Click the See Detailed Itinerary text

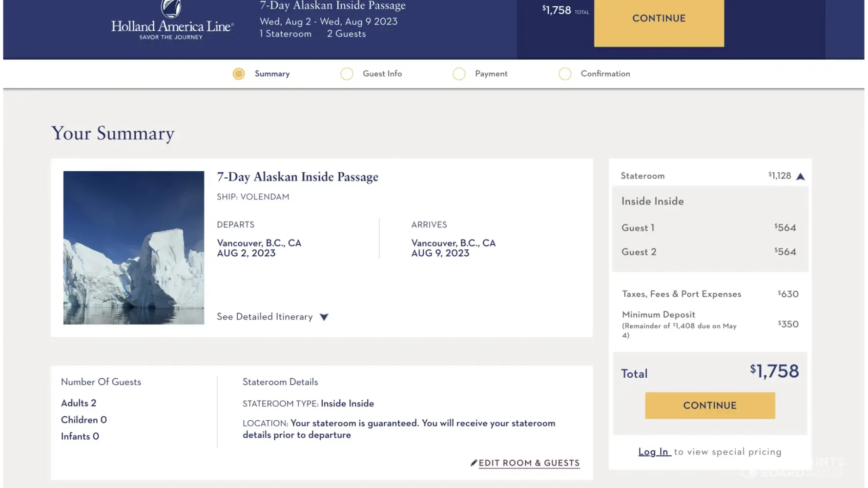pyautogui.click(x=265, y=317)
